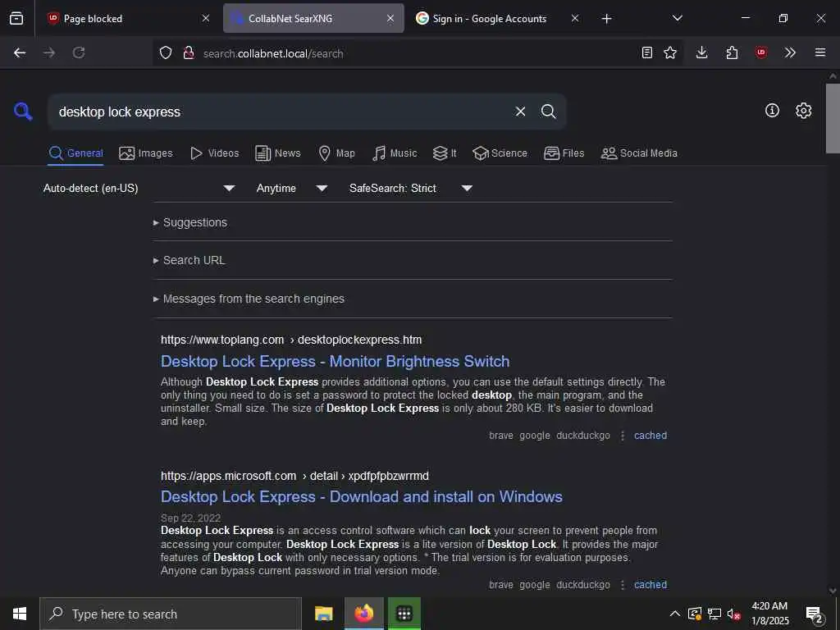Open cached link for toplang.com result
The height and width of the screenshot is (630, 840).
[x=651, y=436]
